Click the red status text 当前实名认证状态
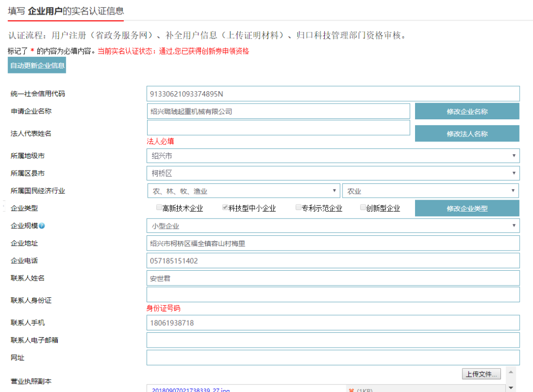 (173, 51)
